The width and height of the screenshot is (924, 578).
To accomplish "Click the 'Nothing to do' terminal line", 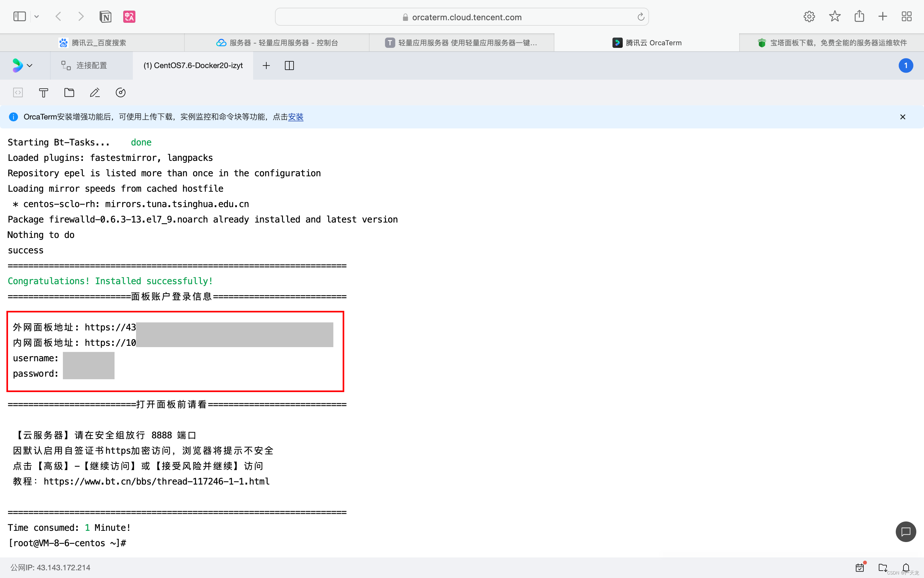I will [x=41, y=235].
